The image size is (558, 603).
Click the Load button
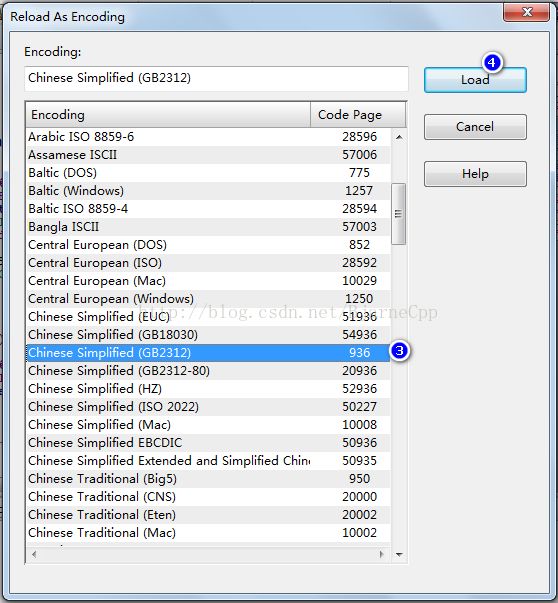tap(475, 80)
